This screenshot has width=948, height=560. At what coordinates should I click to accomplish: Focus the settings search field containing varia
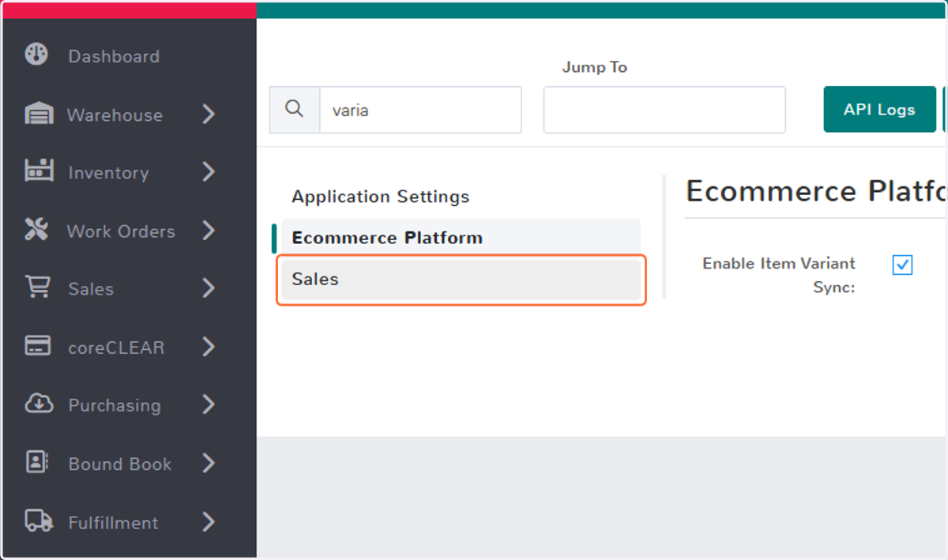(420, 110)
